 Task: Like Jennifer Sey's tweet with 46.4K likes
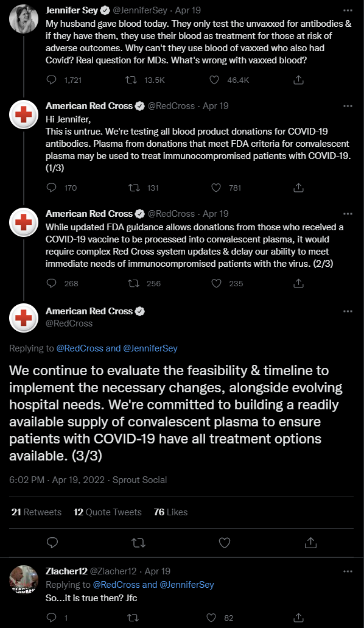215,80
